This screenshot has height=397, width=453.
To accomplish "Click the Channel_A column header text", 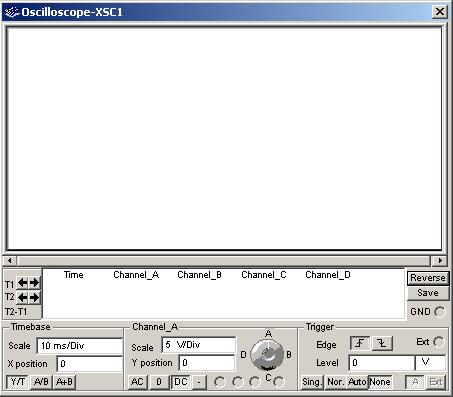I will [x=136, y=275].
